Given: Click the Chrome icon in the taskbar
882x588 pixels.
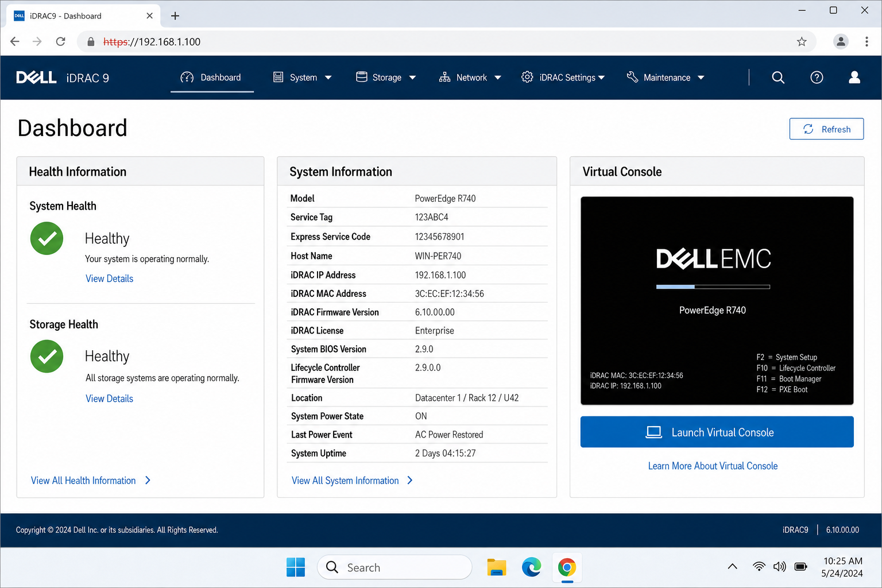Looking at the screenshot, I should pyautogui.click(x=567, y=567).
